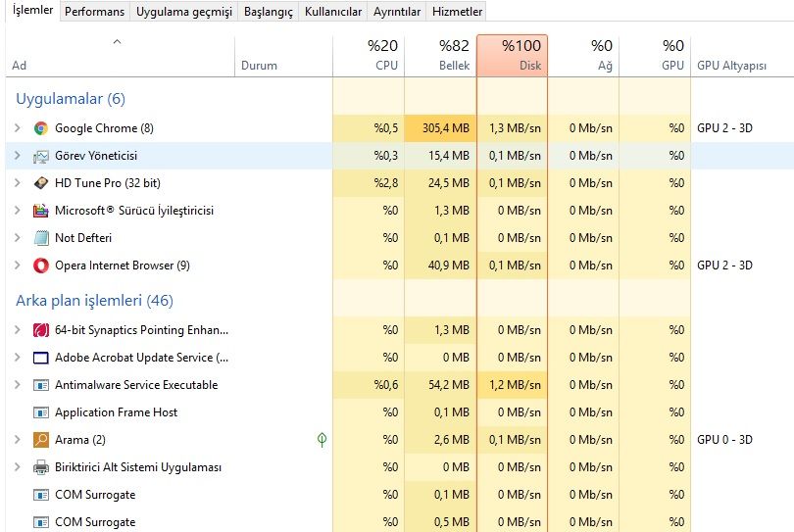
Task: Expand the Antimalware Service Executable row
Action: click(x=18, y=385)
